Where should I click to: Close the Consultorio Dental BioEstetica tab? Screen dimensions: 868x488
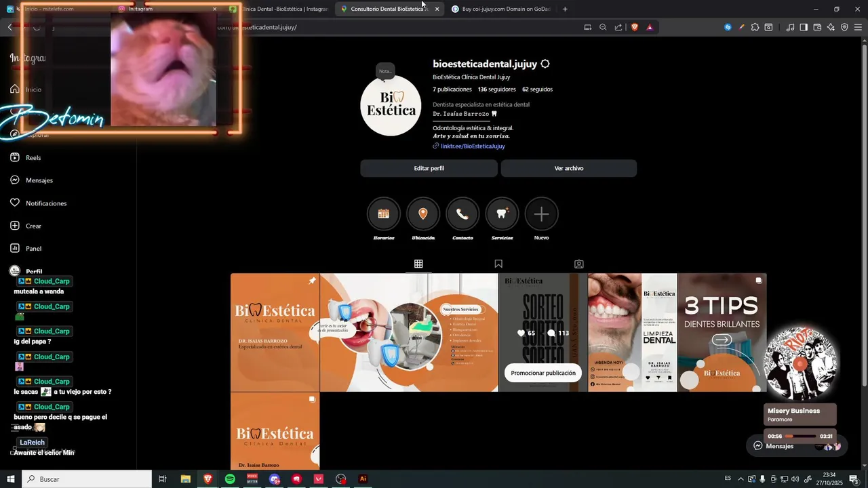click(x=437, y=9)
